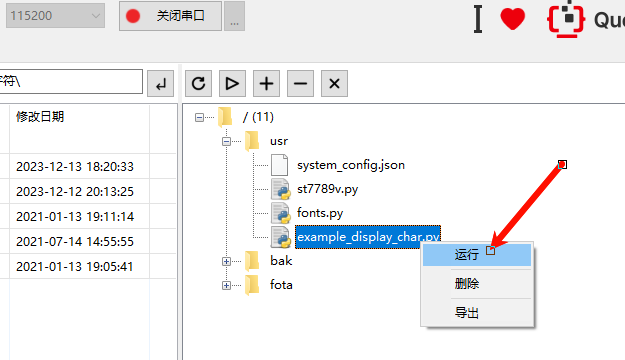Select the usr folder
The width and height of the screenshot is (625, 360).
(x=279, y=141)
